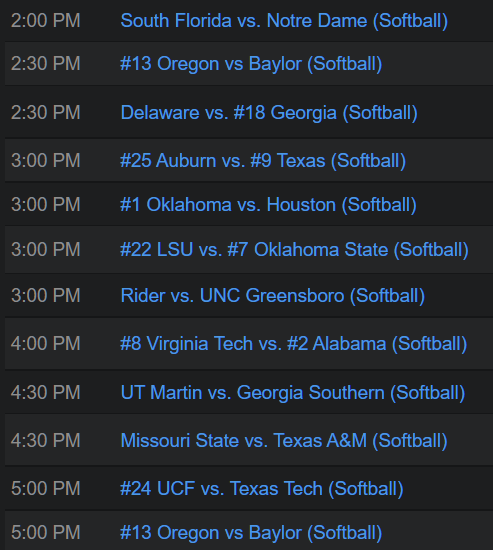The height and width of the screenshot is (550, 493).
Task: Click 2:00 PM time beside South Florida game
Action: [46, 21]
